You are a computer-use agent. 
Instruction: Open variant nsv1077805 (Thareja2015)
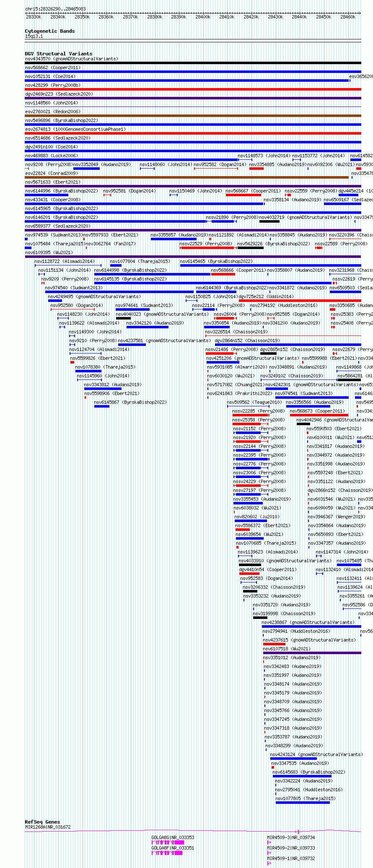306,798
